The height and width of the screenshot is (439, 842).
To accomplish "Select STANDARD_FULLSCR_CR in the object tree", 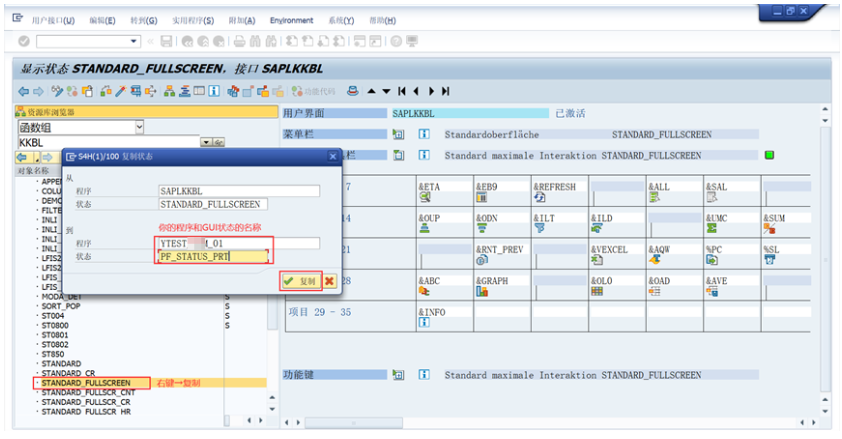I will (x=86, y=402).
